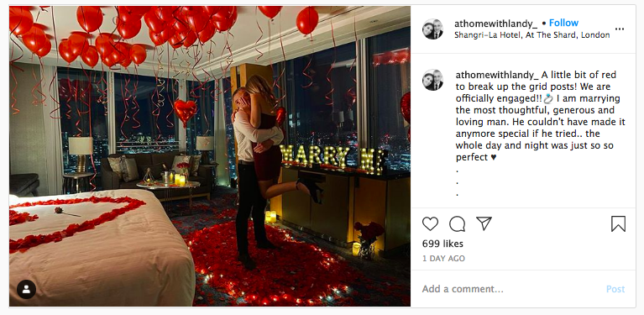Show tagged people icon on photo
Screen dimensions: 644x315
[26, 289]
